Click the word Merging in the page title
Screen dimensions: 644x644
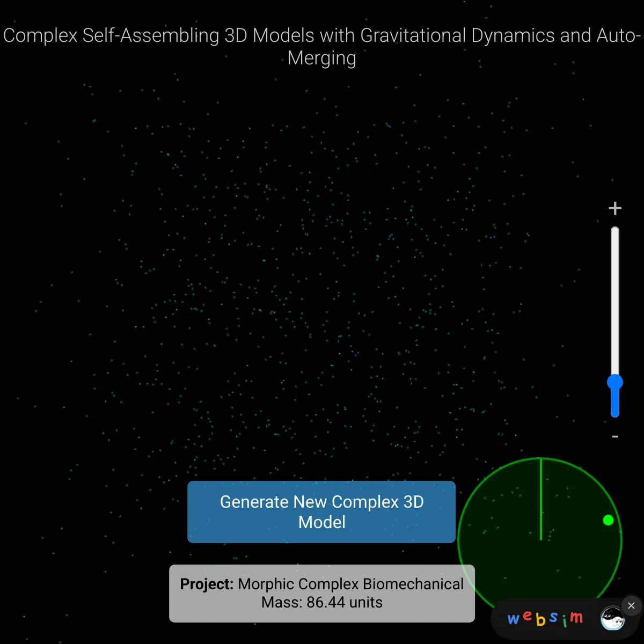click(322, 58)
